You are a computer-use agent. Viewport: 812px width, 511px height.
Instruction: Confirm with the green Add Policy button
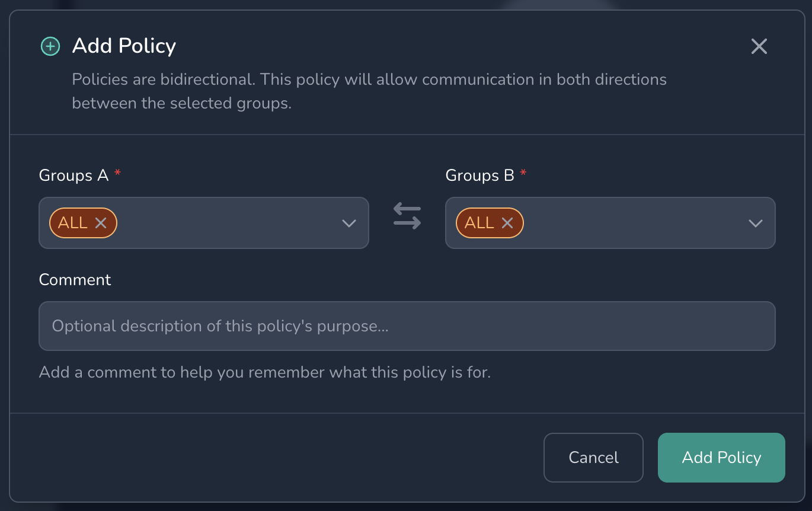click(x=721, y=458)
